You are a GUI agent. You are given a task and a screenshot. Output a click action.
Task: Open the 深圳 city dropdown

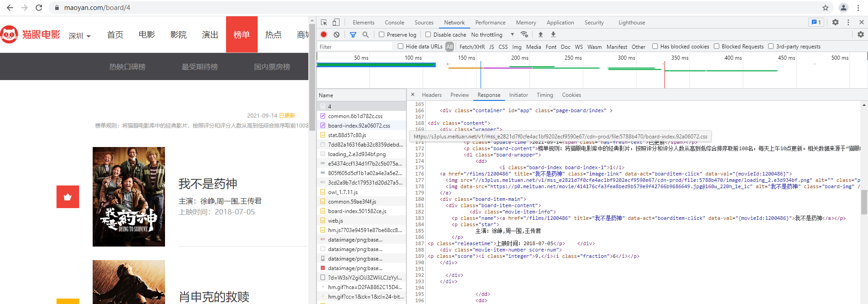[x=80, y=36]
